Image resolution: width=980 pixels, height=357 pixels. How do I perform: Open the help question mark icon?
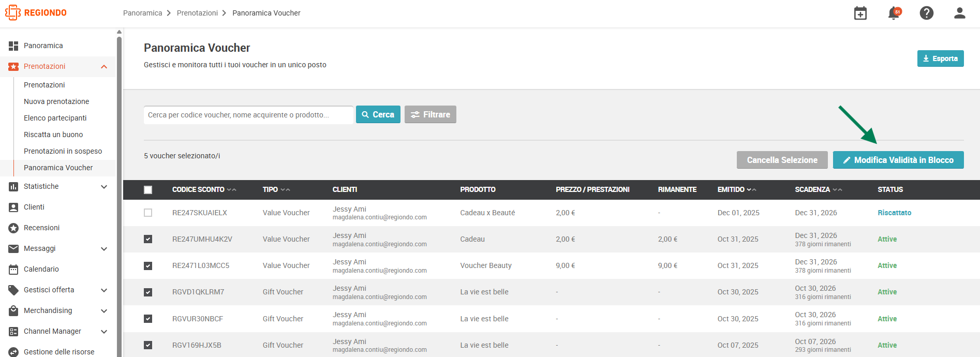(x=927, y=13)
